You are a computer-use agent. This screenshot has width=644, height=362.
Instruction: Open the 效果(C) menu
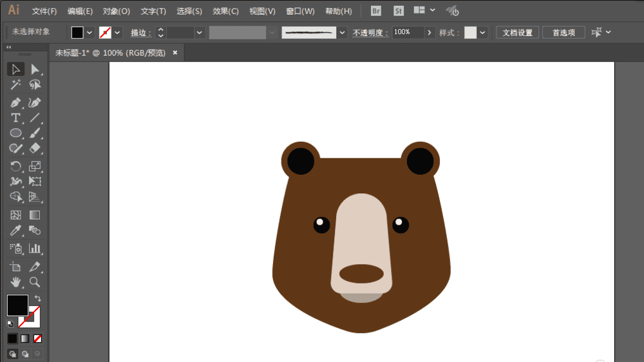coord(225,11)
